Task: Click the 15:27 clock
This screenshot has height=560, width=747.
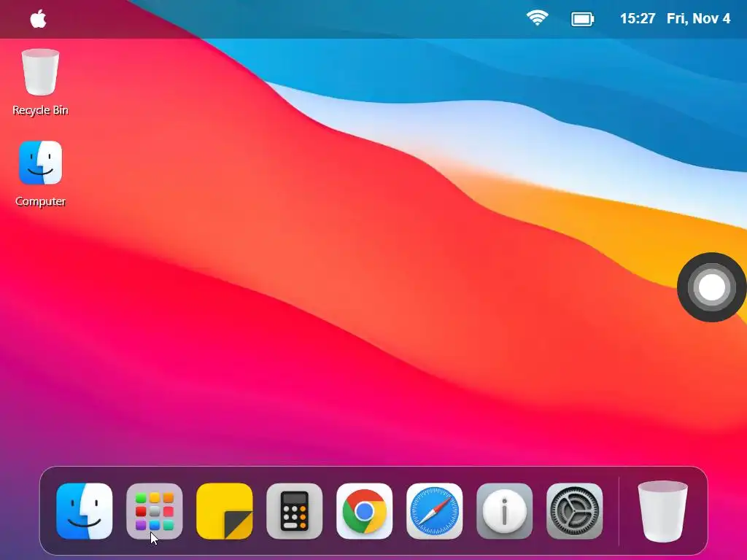Action: pyautogui.click(x=638, y=18)
